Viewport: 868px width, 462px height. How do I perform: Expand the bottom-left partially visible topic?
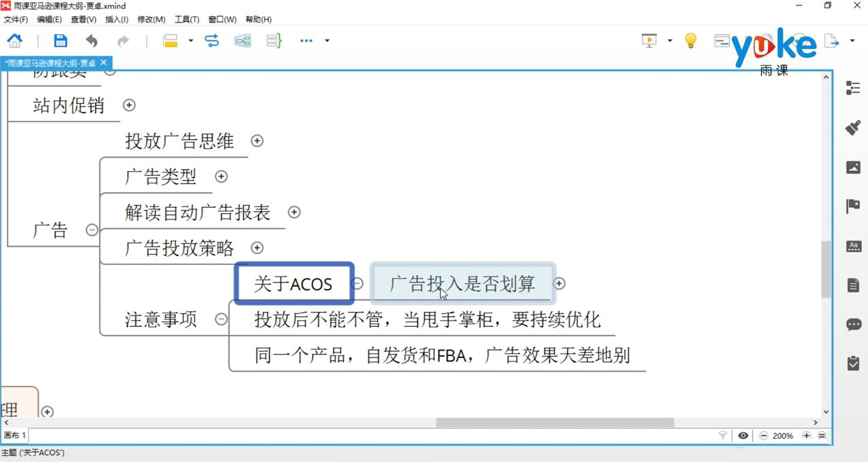pos(47,412)
